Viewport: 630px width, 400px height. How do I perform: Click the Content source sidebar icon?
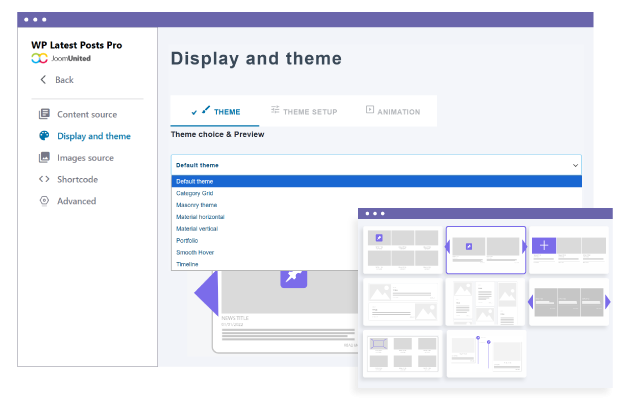43,115
